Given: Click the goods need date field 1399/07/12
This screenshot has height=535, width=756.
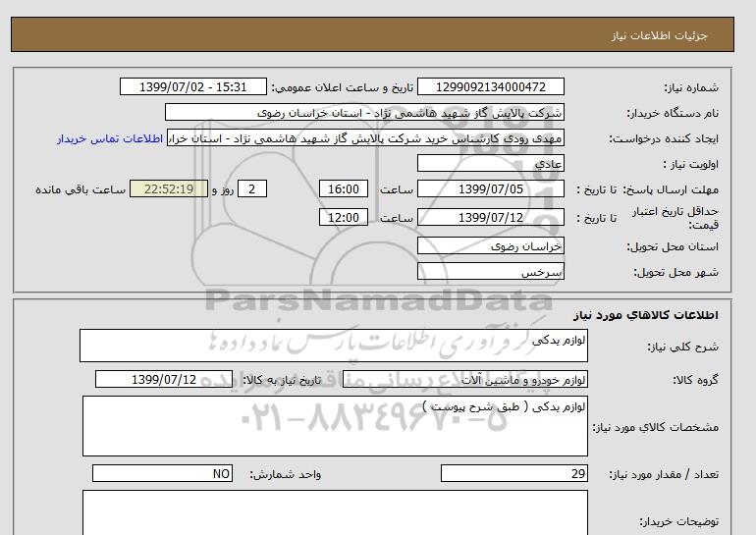Looking at the screenshot, I should click(x=164, y=379).
